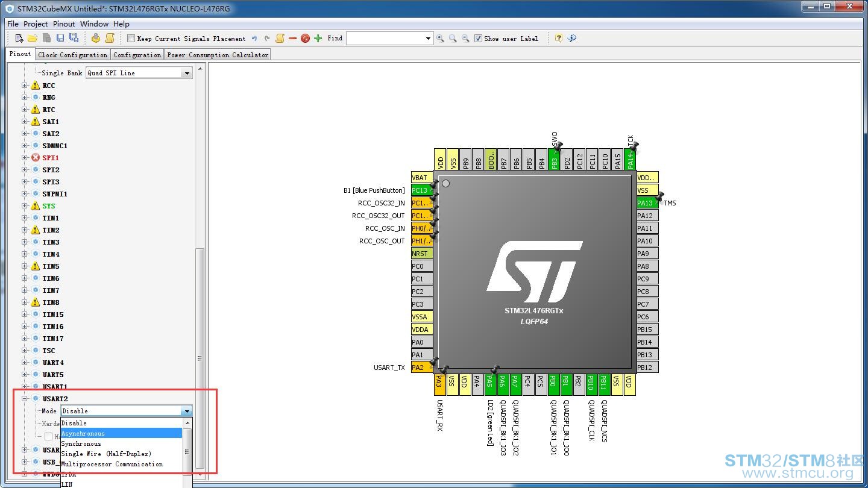This screenshot has width=868, height=488.
Task: Click the Mode list scroll-up arrow
Action: [187, 423]
